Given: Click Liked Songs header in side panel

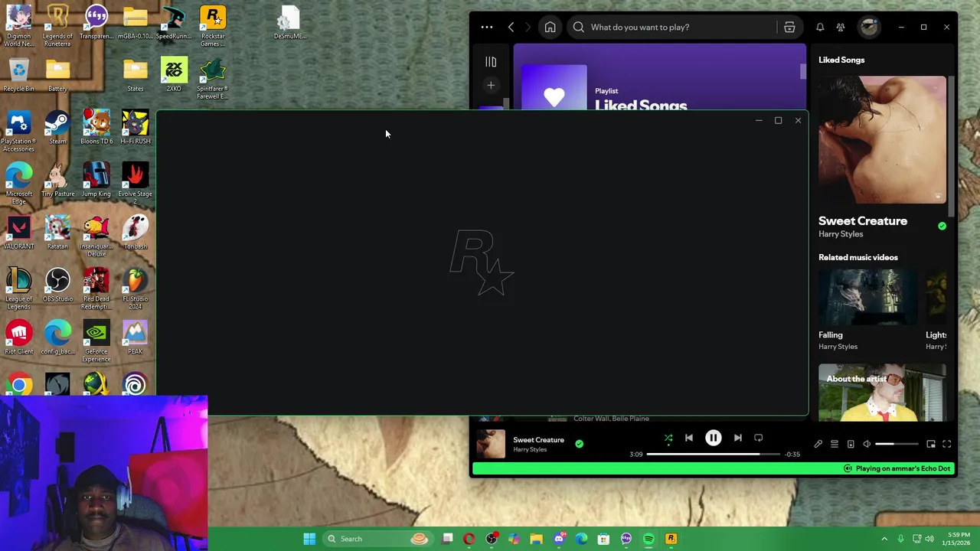Looking at the screenshot, I should tap(841, 60).
